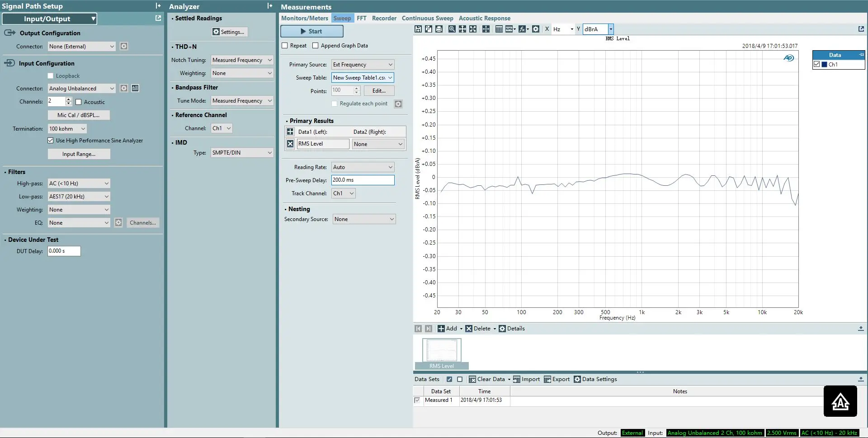Expand the Sweep Table dropdown

[x=363, y=78]
